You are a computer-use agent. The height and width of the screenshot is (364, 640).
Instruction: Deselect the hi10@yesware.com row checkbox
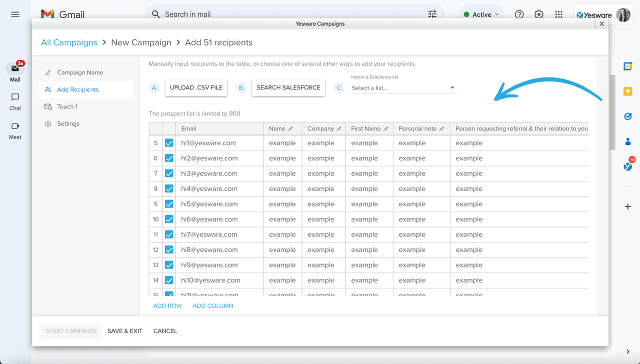[x=169, y=280]
